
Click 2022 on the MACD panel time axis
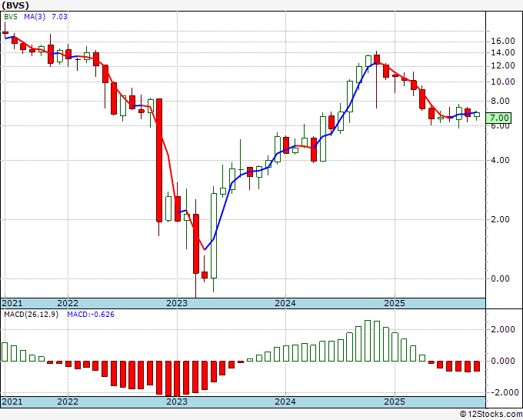(x=68, y=402)
